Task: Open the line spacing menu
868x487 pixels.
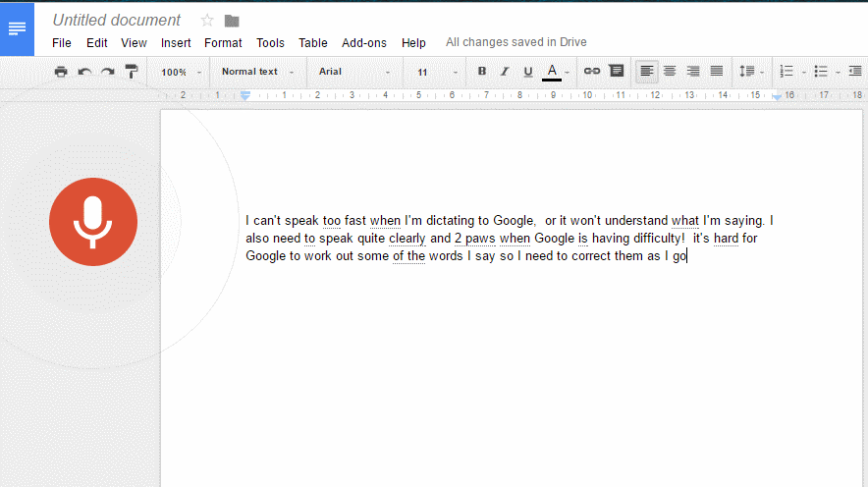Action: 751,72
